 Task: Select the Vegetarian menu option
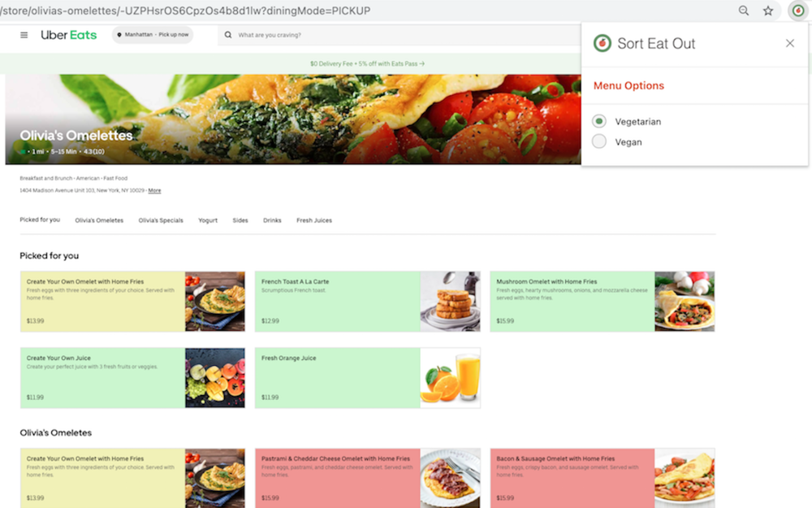pos(598,120)
